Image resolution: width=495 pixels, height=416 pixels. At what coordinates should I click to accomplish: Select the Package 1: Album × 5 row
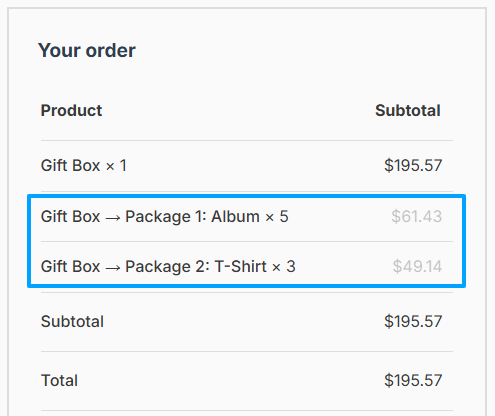pyautogui.click(x=247, y=217)
